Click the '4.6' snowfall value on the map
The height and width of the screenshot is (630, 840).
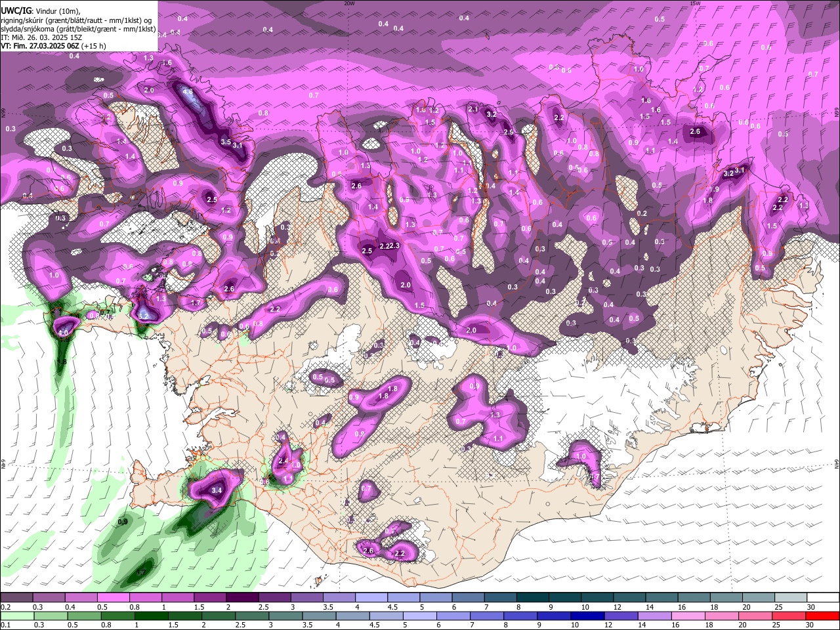click(188, 92)
